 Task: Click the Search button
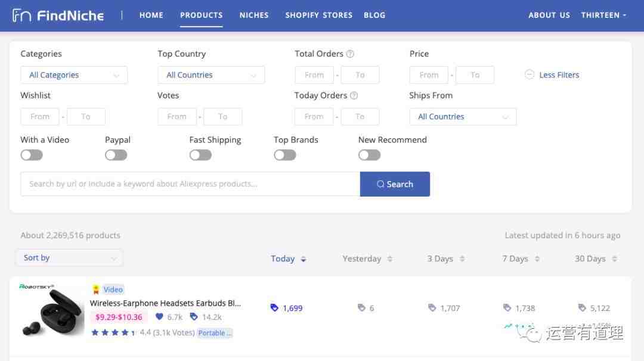[395, 184]
